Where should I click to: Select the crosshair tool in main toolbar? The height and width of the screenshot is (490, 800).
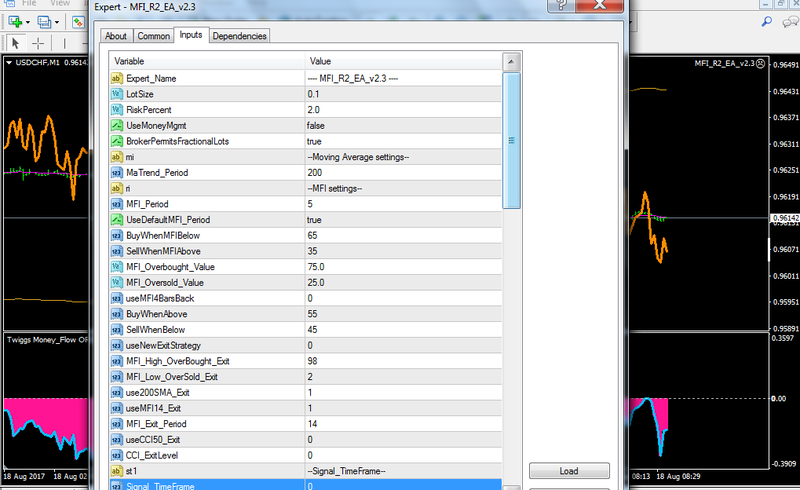[38, 43]
